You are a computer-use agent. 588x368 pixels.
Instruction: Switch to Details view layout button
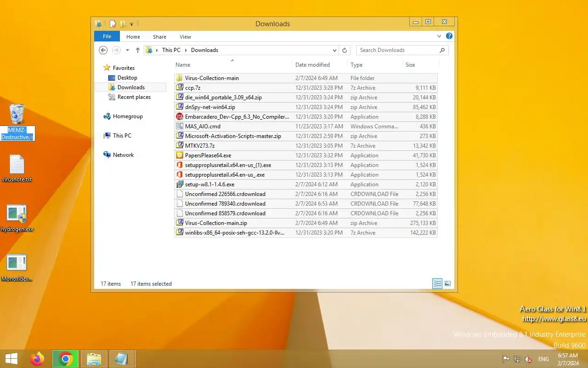click(437, 284)
